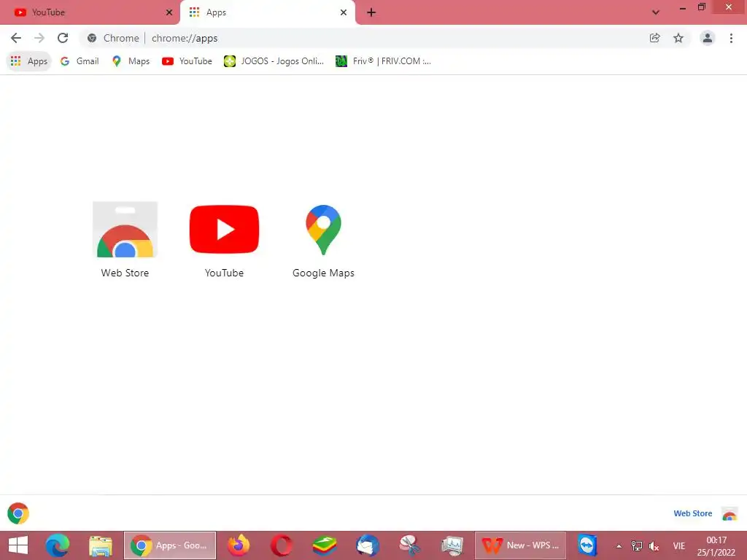Open the JOGOS - Jogos Online bookmark
This screenshot has height=560, width=747.
(274, 61)
